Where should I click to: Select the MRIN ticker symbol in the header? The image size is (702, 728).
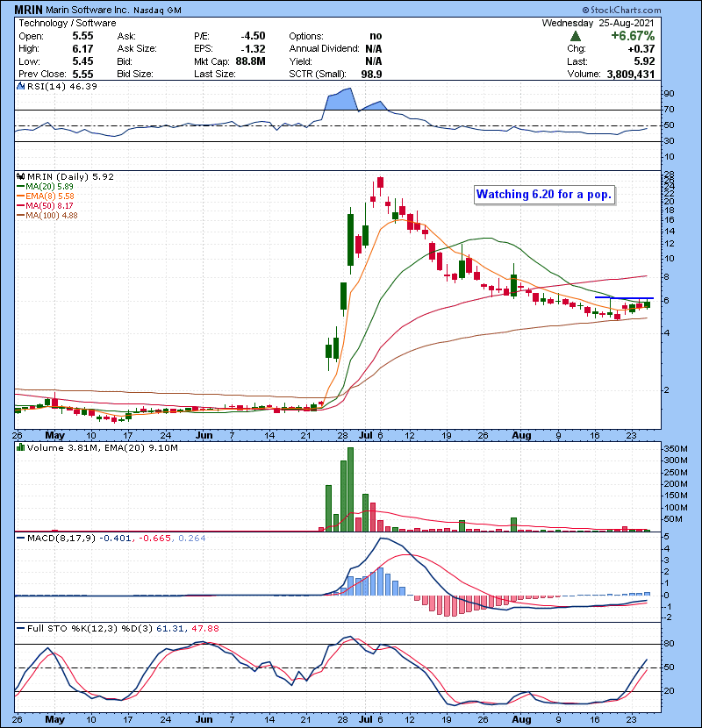pos(28,10)
